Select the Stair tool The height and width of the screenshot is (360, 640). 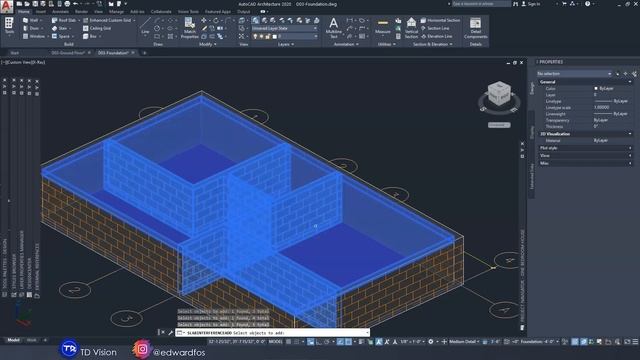(x=60, y=28)
